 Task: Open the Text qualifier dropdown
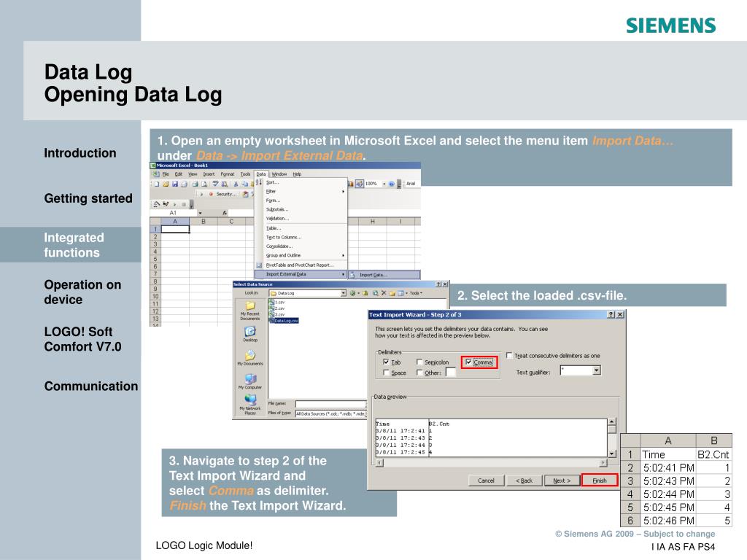click(x=597, y=370)
